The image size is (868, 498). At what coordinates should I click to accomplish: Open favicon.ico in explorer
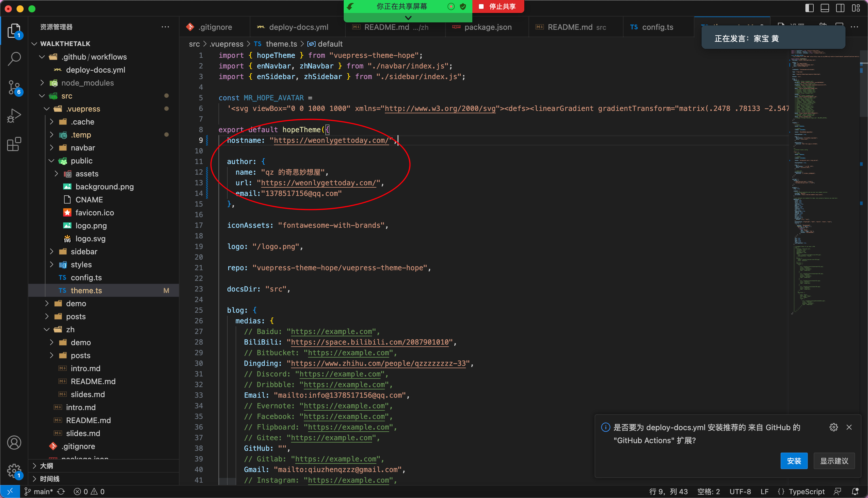pos(104,213)
